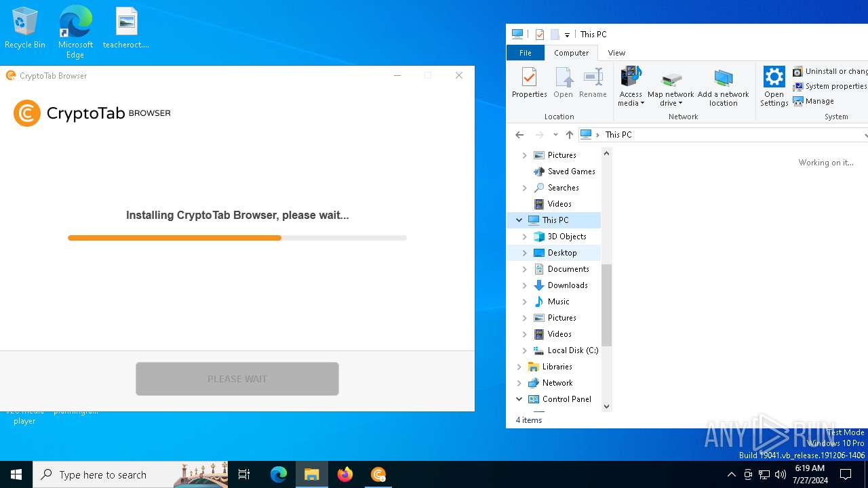This screenshot has width=868, height=488.
Task: Click the Explorer address bar showing This PC
Action: pos(723,135)
